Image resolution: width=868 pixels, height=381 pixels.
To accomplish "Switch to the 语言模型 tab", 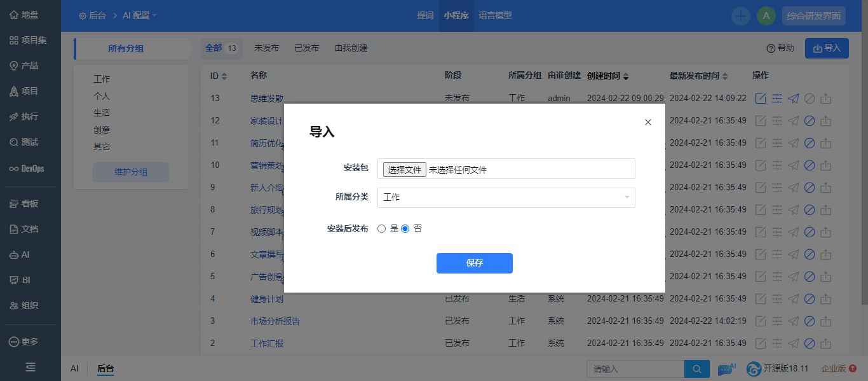I will pos(495,15).
